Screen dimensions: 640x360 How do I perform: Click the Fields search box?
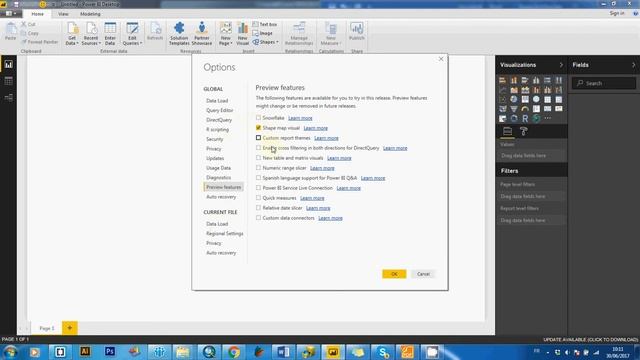coord(604,83)
